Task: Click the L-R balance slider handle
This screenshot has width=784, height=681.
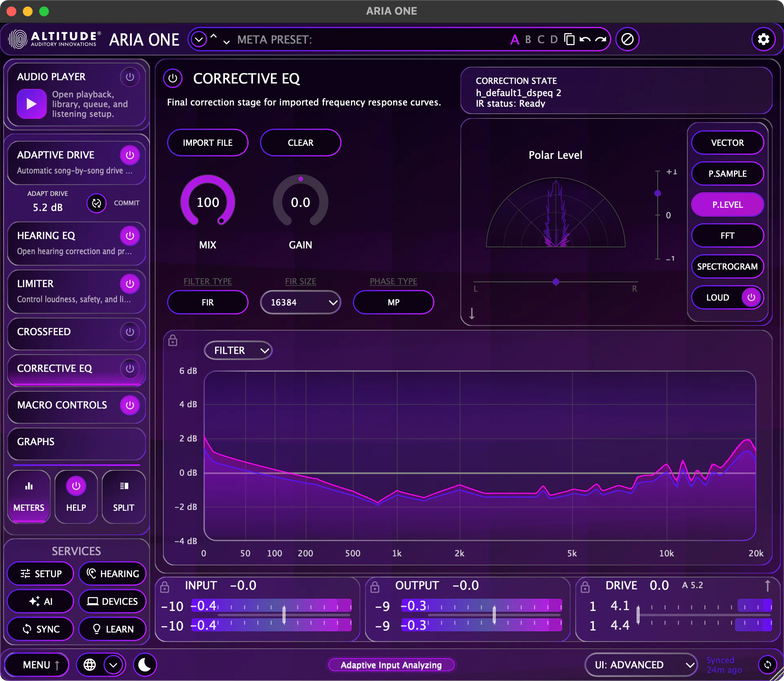Action: pos(556,282)
